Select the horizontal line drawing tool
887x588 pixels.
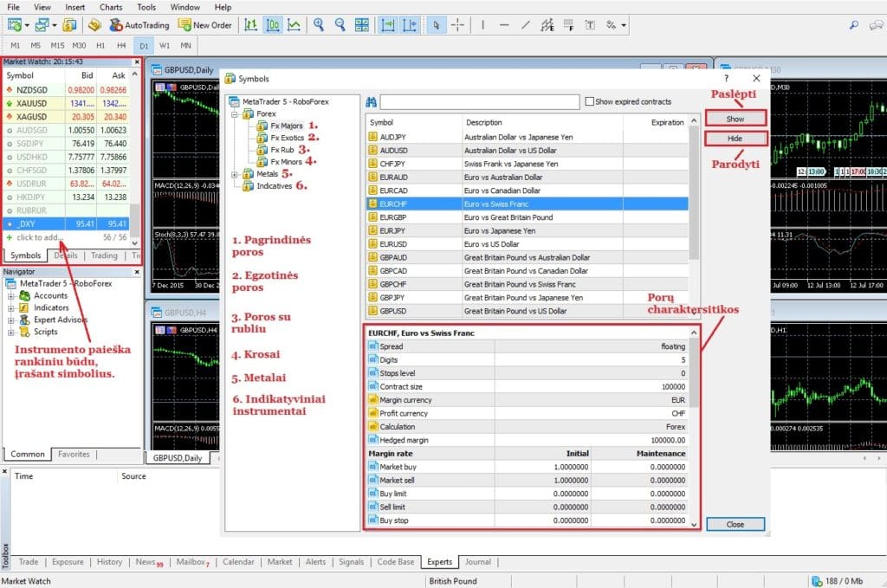pos(504,25)
